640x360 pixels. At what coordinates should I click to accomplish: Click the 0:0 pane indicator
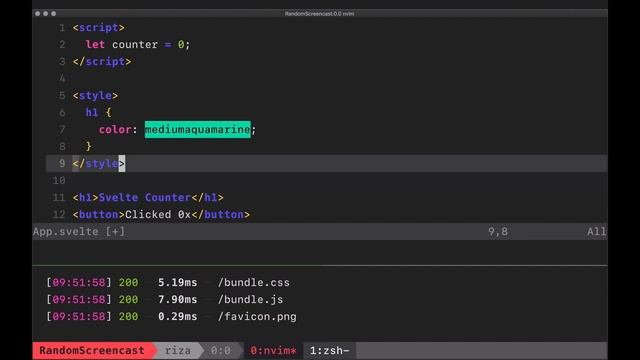tap(220, 351)
